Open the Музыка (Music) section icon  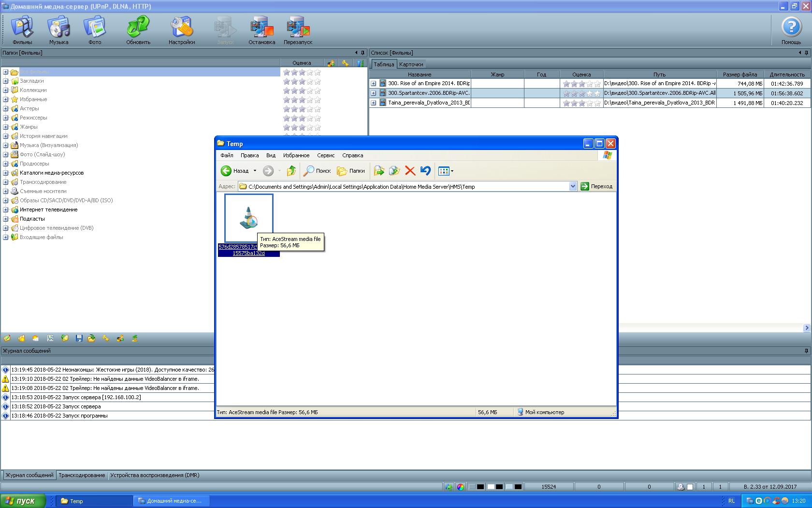click(58, 29)
